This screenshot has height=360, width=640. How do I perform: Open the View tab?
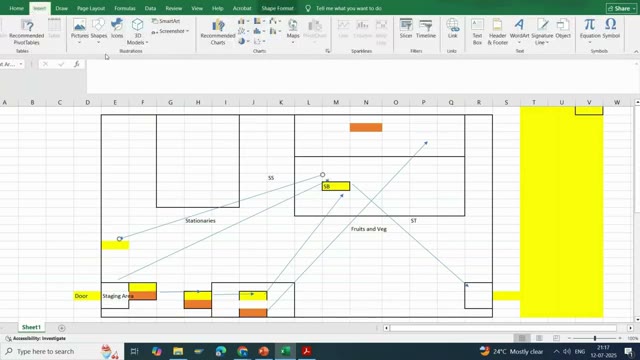tap(197, 8)
